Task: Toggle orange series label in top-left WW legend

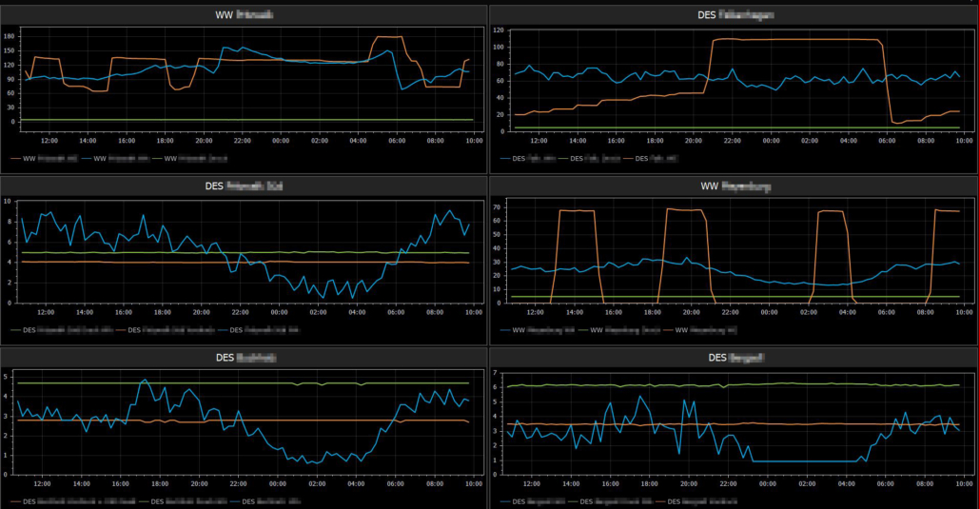Action: (55, 158)
